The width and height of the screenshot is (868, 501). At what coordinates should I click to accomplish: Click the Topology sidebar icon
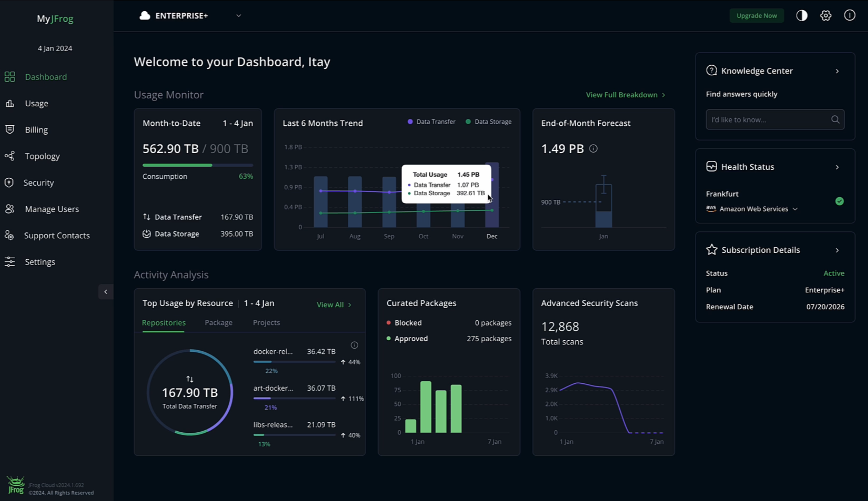[x=10, y=156]
